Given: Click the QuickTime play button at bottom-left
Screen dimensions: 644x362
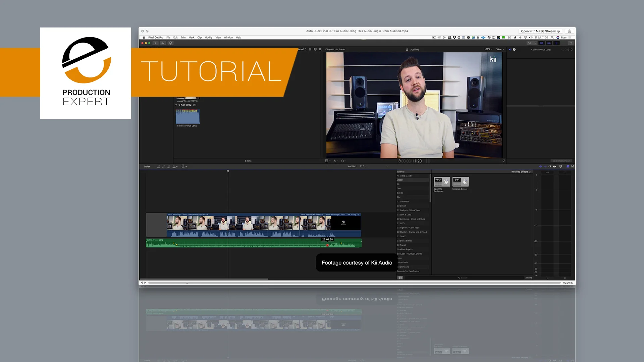Looking at the screenshot, I should [145, 283].
